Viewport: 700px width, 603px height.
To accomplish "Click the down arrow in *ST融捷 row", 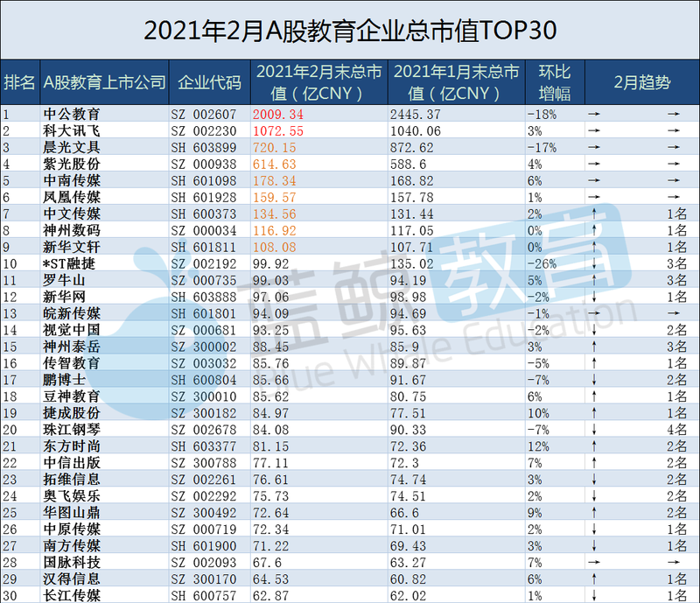I will click(x=594, y=263).
